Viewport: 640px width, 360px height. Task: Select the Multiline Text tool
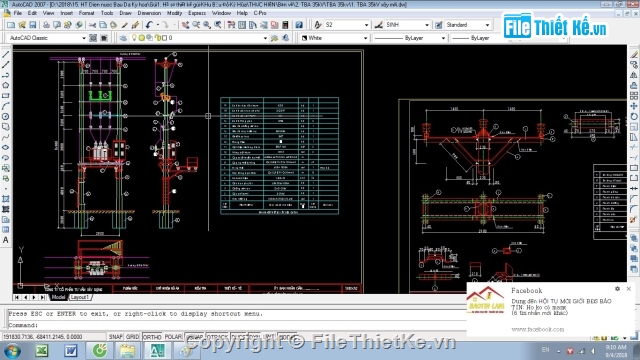coord(6,240)
